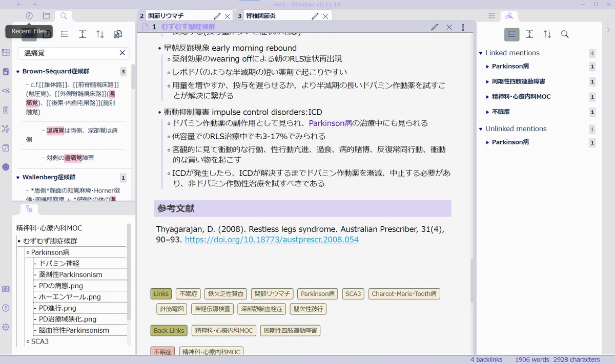This screenshot has width=615, height=364.
Task: Switch to the search tab icon
Action: pyautogui.click(x=64, y=16)
